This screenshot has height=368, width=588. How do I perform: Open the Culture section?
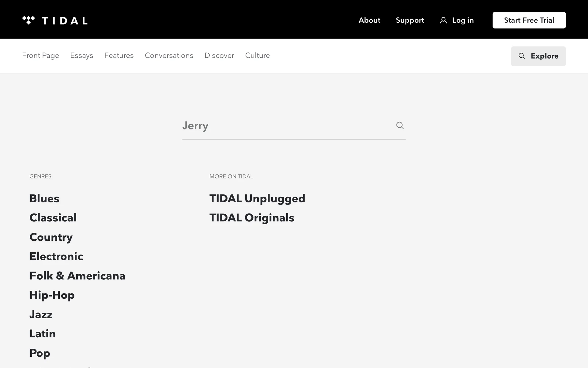(257, 56)
